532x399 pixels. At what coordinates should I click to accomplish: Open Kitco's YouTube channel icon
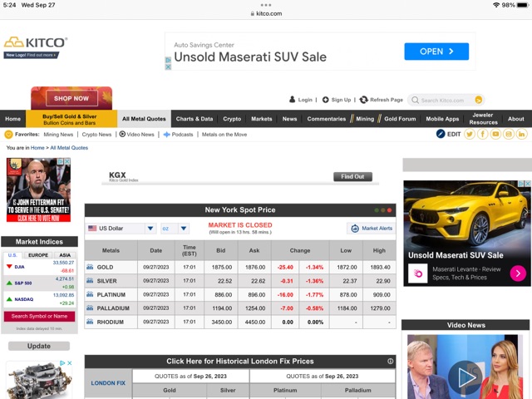496,134
